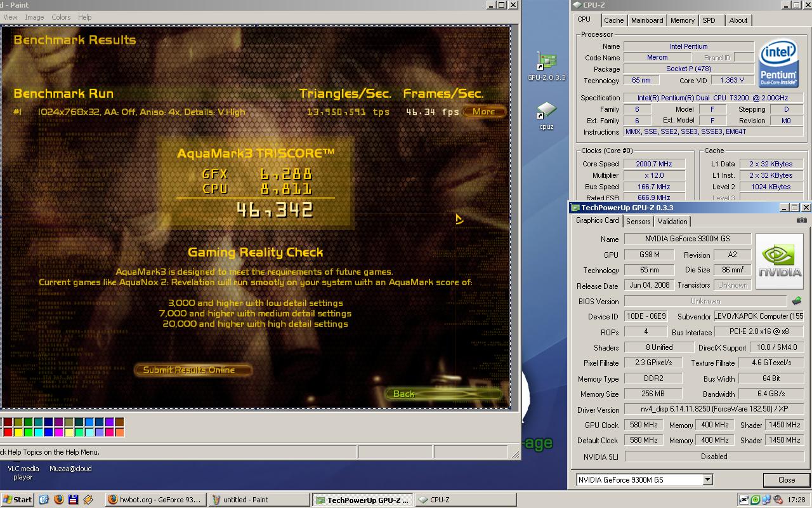This screenshot has height=508, width=812.
Task: Click the red-marked tray icon next to the clock
Action: [x=778, y=500]
